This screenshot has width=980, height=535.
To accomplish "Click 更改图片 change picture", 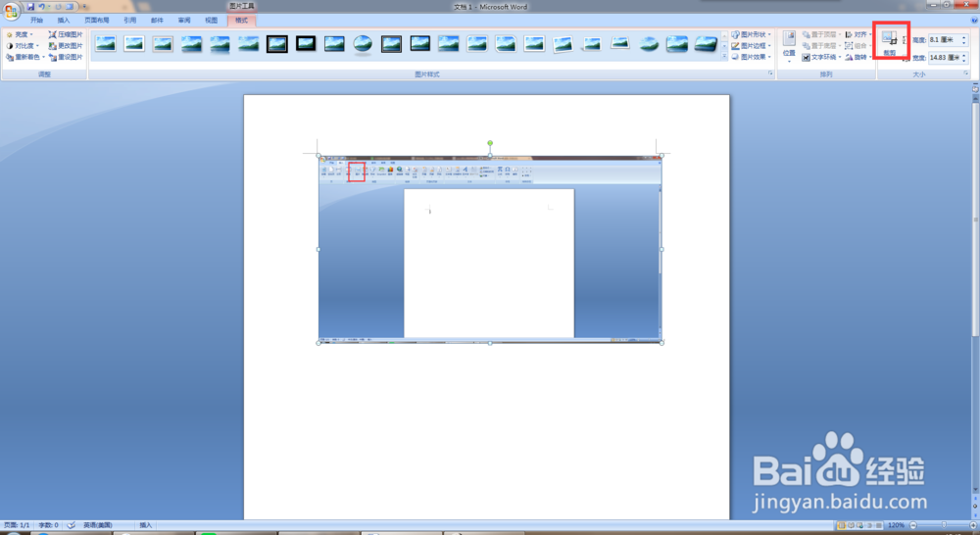I will tap(66, 46).
